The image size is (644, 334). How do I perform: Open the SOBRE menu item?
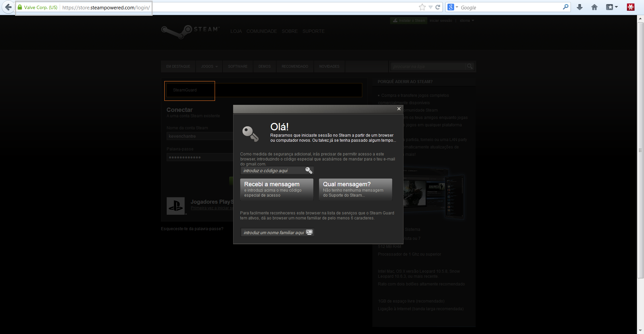289,31
